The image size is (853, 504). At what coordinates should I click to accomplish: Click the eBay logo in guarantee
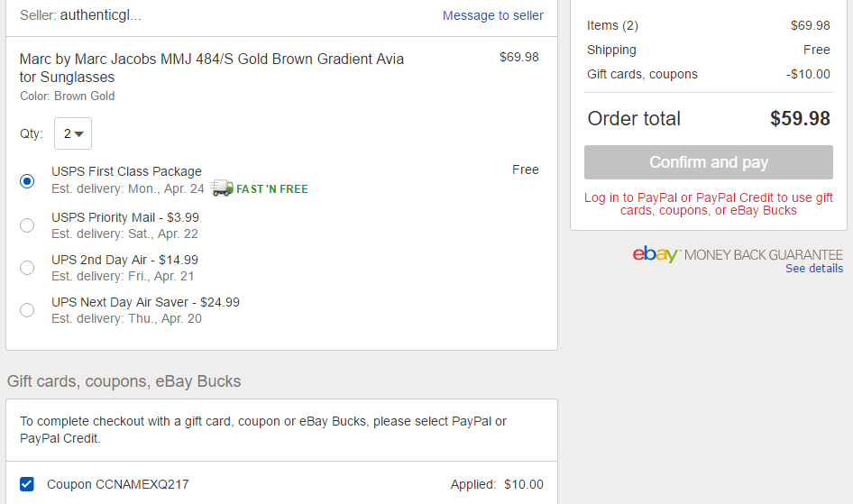click(x=655, y=254)
